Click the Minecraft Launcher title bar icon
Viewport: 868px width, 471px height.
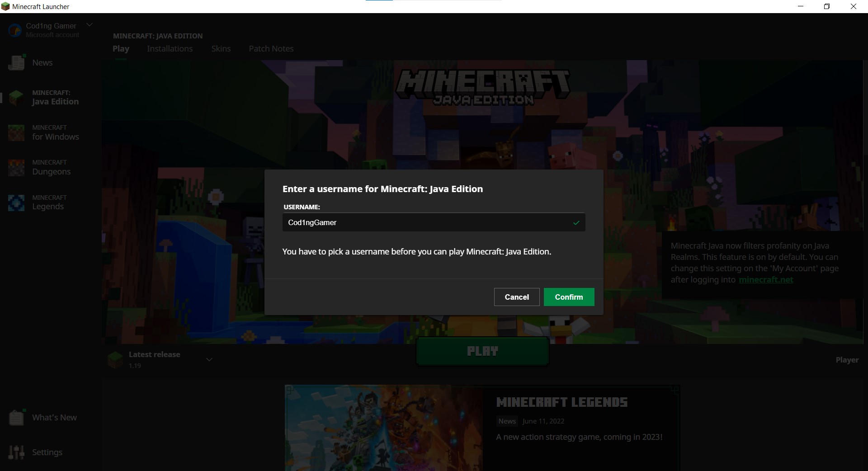point(5,6)
